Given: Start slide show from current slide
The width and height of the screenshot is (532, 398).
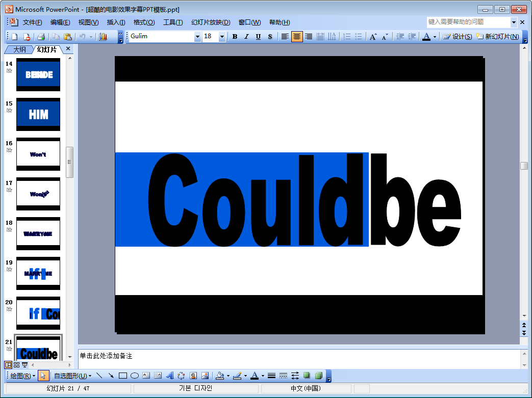Looking at the screenshot, I should [x=25, y=365].
